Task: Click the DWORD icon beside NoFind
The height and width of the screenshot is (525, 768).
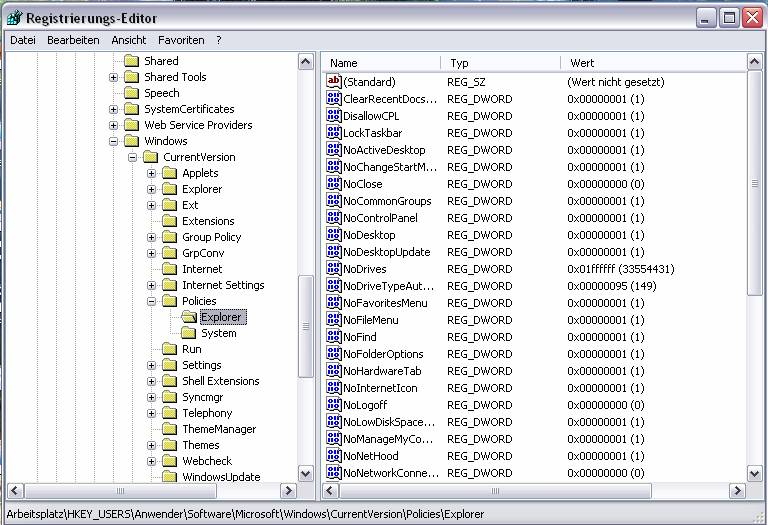Action: [334, 336]
